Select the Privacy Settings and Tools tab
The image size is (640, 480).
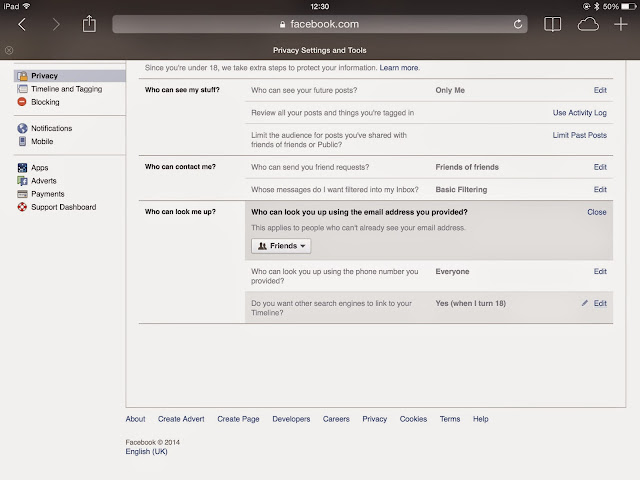[320, 50]
